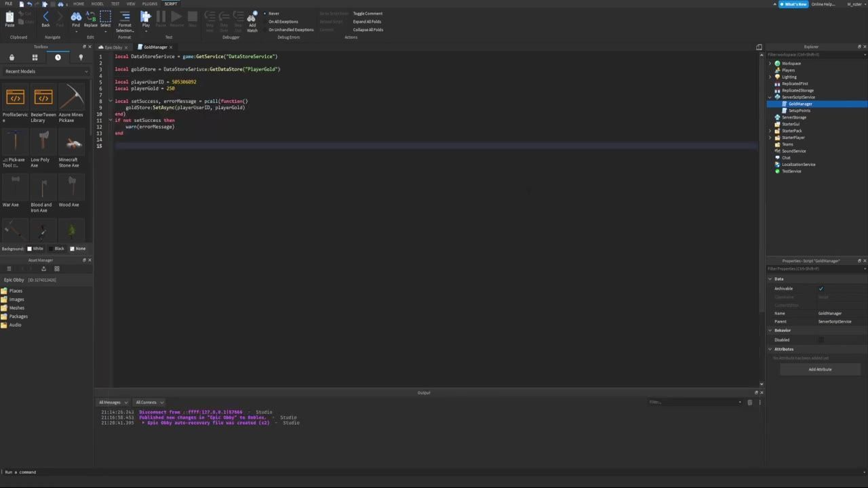
Task: Open the All Contexts output filter
Action: coord(149,403)
